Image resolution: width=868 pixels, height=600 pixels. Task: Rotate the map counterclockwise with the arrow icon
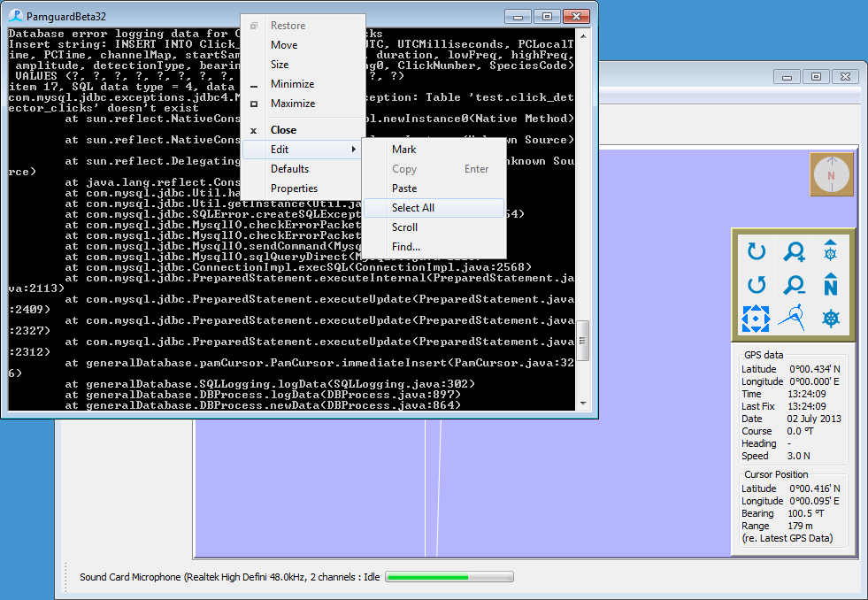(757, 284)
